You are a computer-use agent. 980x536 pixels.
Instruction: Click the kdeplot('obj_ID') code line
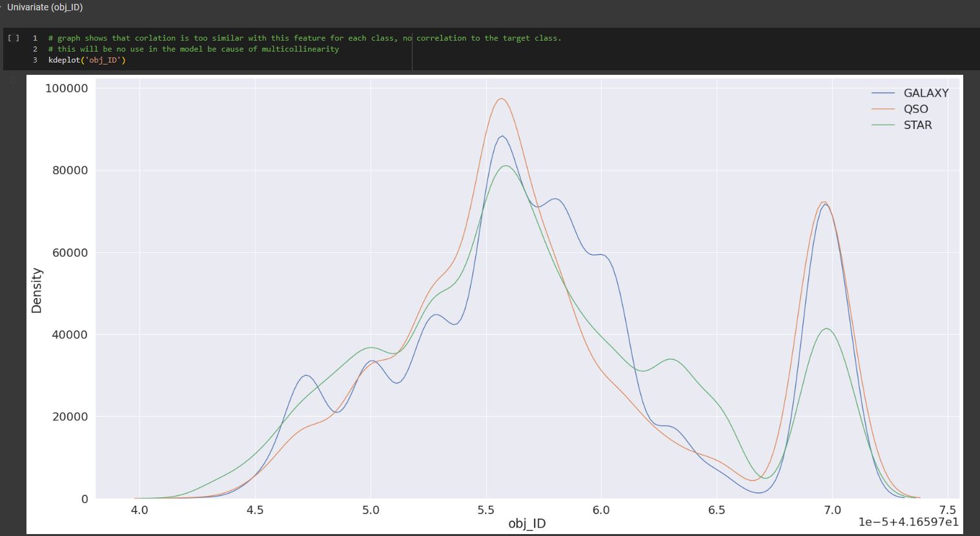click(x=87, y=60)
